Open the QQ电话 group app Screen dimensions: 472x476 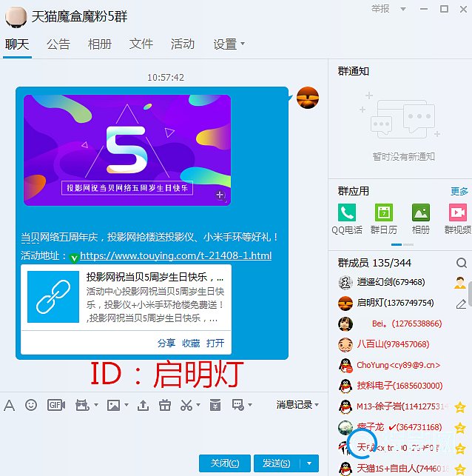(347, 212)
